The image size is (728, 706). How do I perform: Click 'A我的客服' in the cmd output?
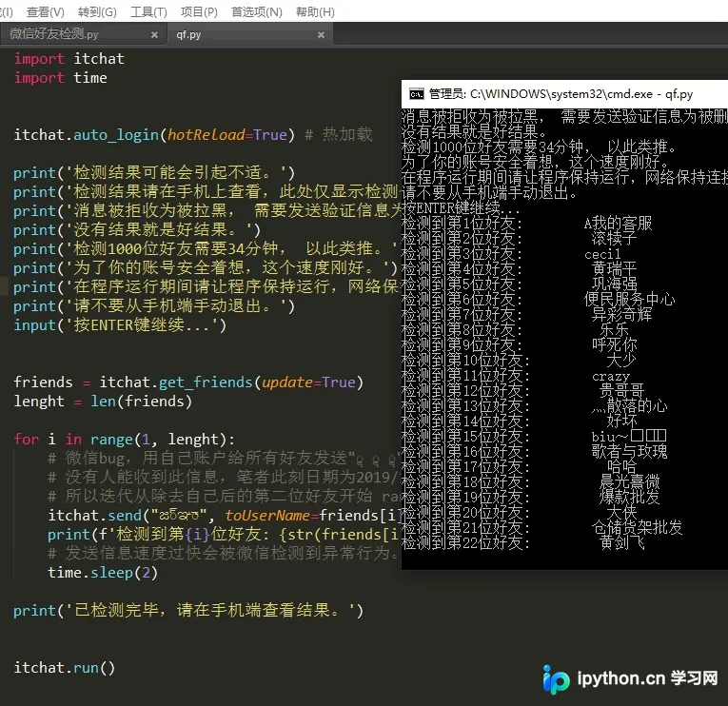(618, 224)
